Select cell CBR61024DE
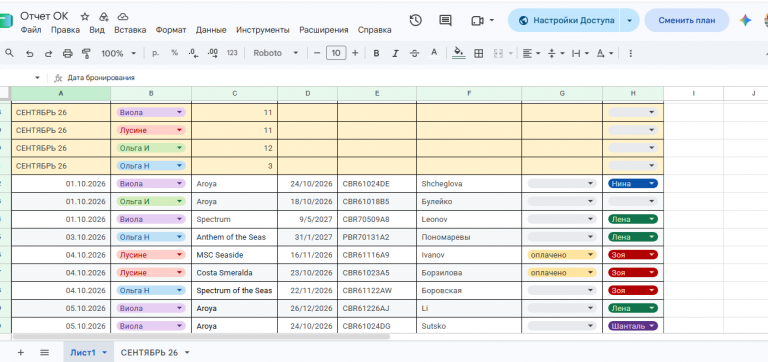The height and width of the screenshot is (362, 768). [377, 184]
